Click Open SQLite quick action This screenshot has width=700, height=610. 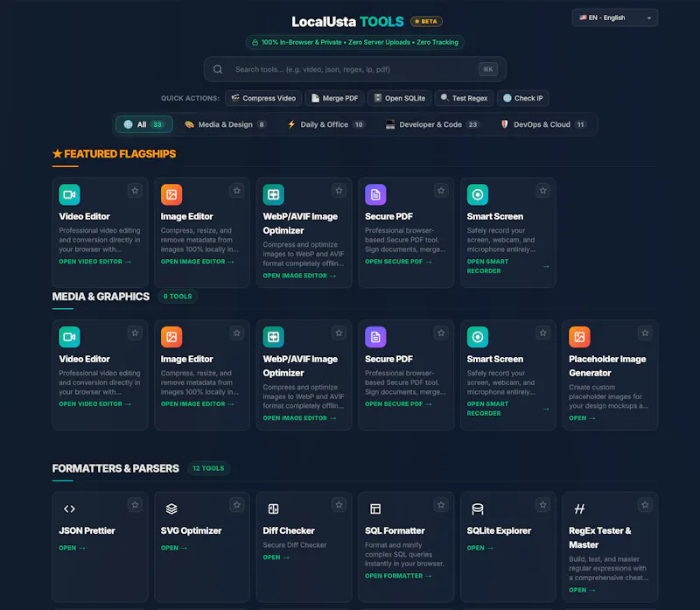pos(400,98)
